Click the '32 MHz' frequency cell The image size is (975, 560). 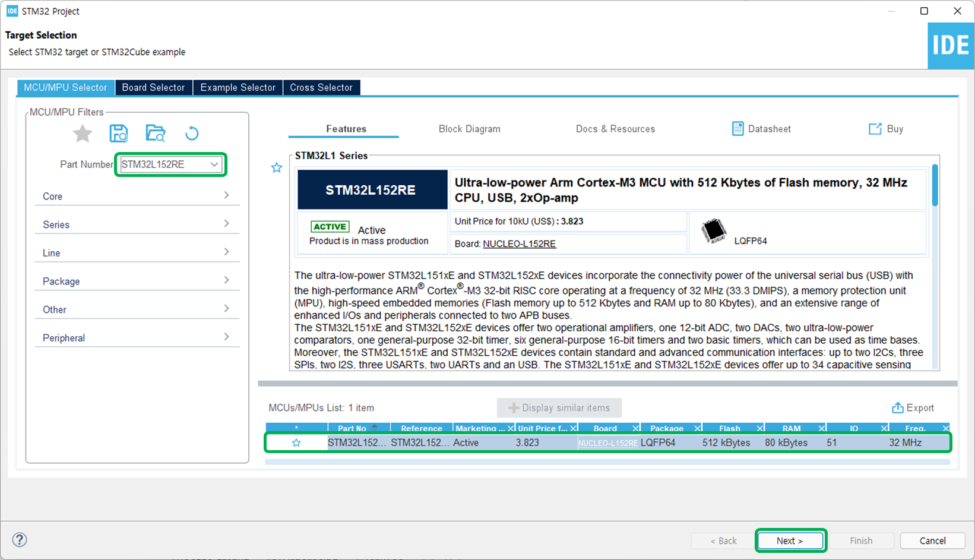tap(906, 442)
